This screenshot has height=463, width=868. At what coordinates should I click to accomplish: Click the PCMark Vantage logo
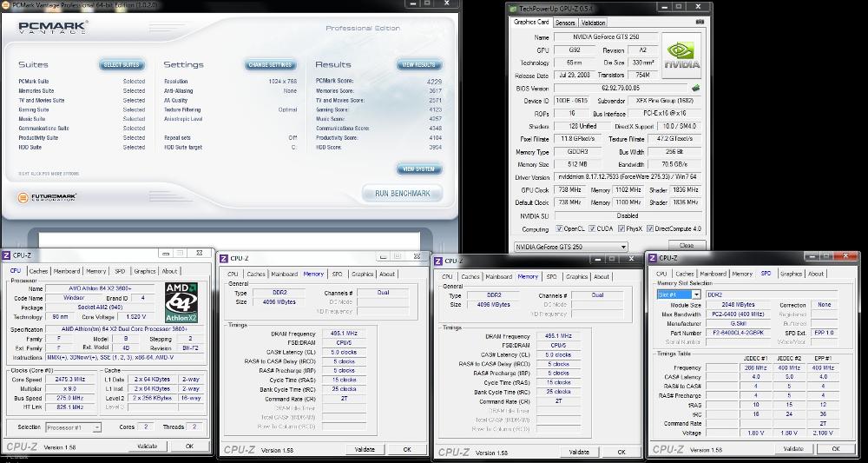tap(53, 27)
